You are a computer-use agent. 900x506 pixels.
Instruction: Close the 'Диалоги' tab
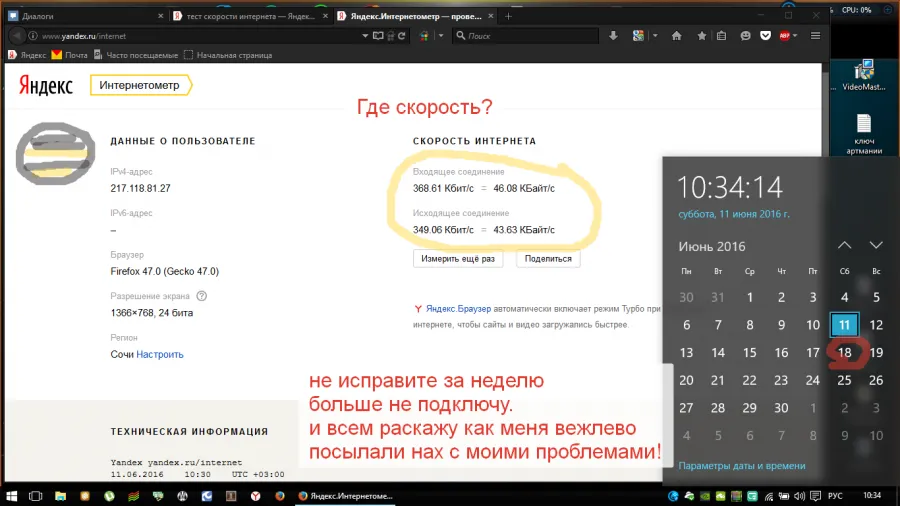coord(160,16)
